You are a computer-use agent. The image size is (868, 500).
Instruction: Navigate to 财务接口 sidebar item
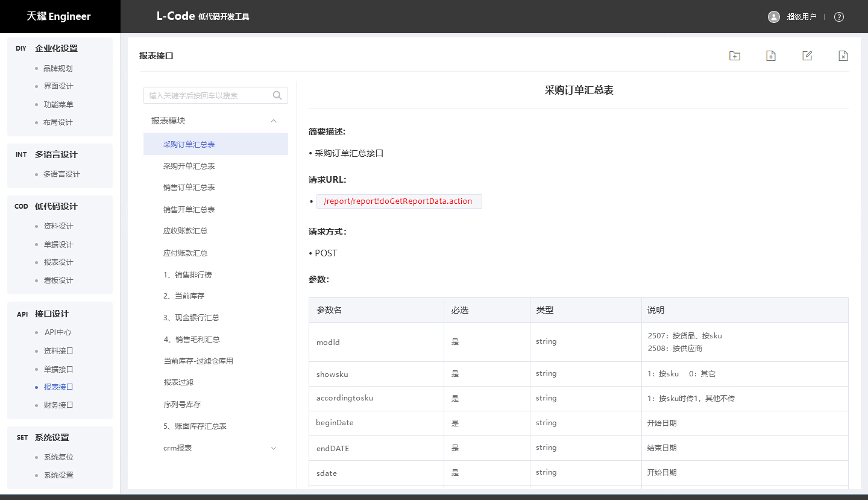[58, 405]
